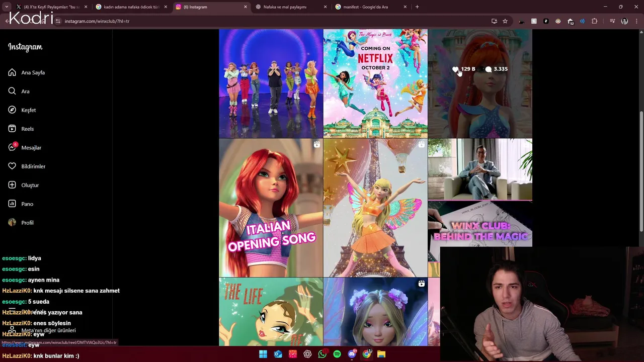The width and height of the screenshot is (644, 362).
Task: Open ChatGPT app from the taskbar
Action: [307, 354]
